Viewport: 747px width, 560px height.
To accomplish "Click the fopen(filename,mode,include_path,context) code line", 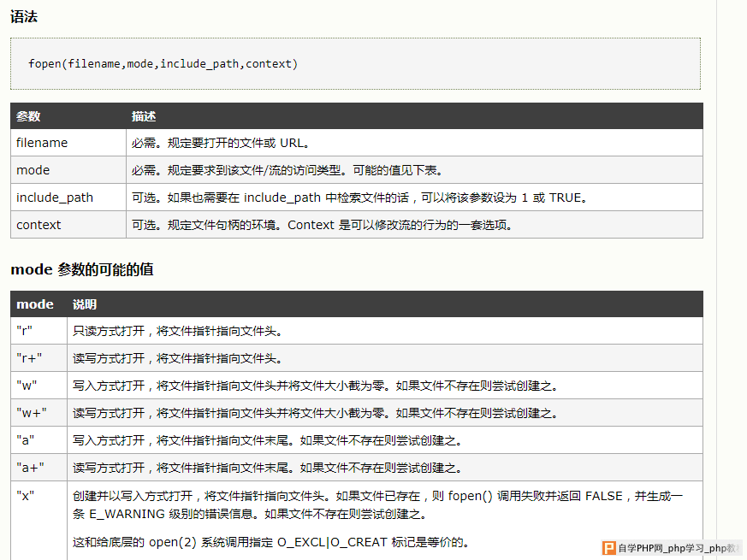I will (x=163, y=64).
